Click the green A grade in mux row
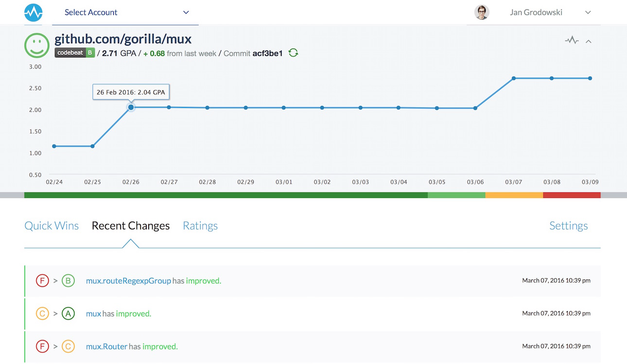Viewport: 627px width, 364px height. (68, 313)
